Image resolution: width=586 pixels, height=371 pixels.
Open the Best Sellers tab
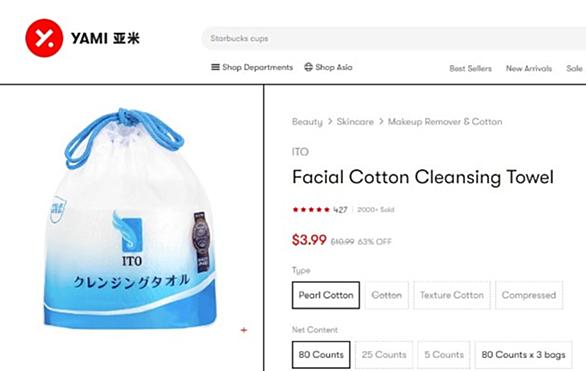[470, 68]
